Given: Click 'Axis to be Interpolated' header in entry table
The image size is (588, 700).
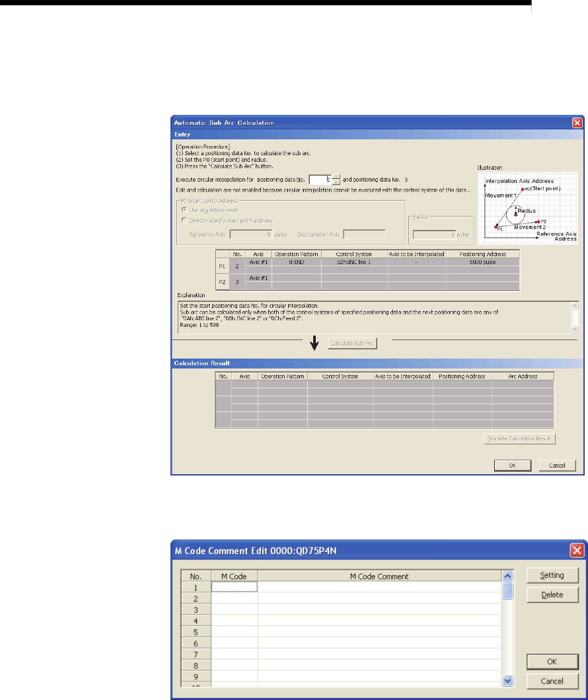Looking at the screenshot, I should [x=417, y=254].
